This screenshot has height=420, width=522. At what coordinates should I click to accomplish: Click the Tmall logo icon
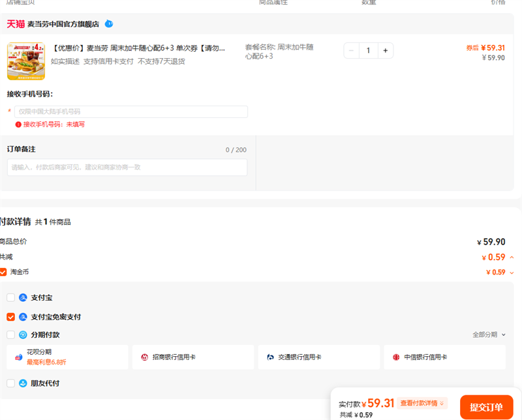(x=16, y=24)
